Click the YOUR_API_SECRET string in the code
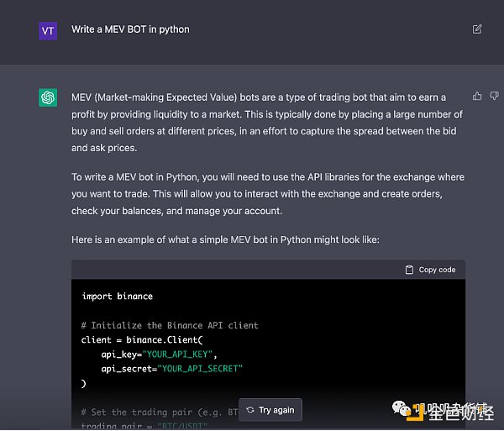Image resolution: width=504 pixels, height=431 pixels. click(200, 369)
